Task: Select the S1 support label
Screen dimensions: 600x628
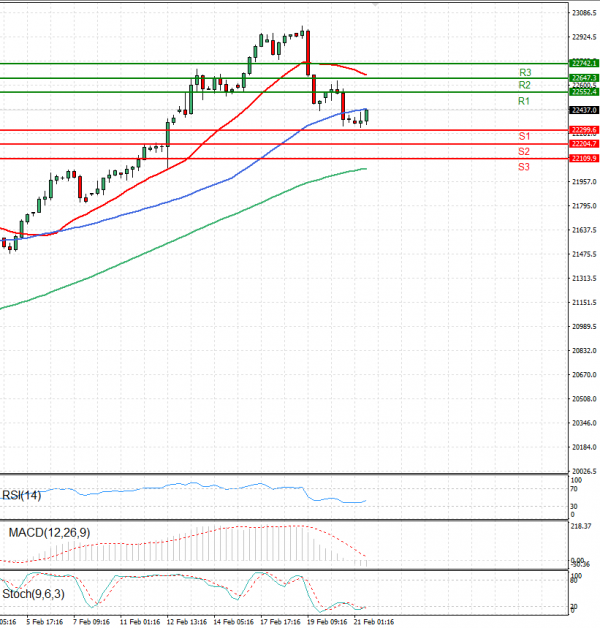Action: [524, 136]
